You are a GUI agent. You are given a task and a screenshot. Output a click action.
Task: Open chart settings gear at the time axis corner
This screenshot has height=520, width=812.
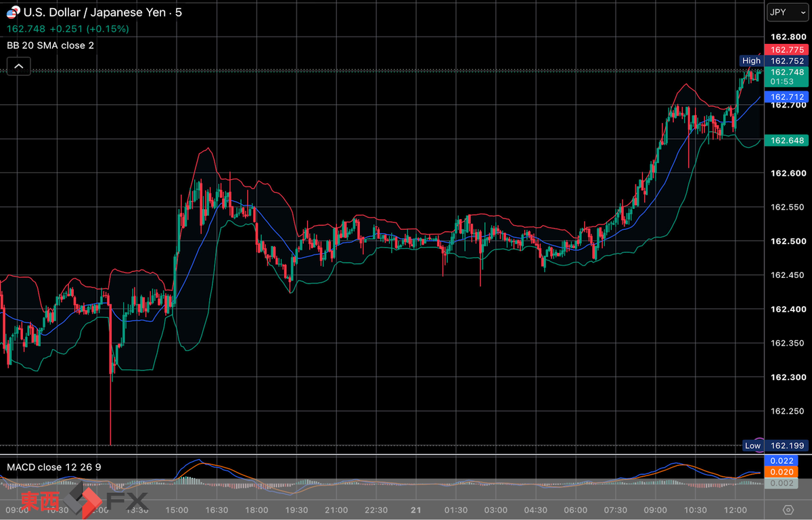pyautogui.click(x=788, y=509)
